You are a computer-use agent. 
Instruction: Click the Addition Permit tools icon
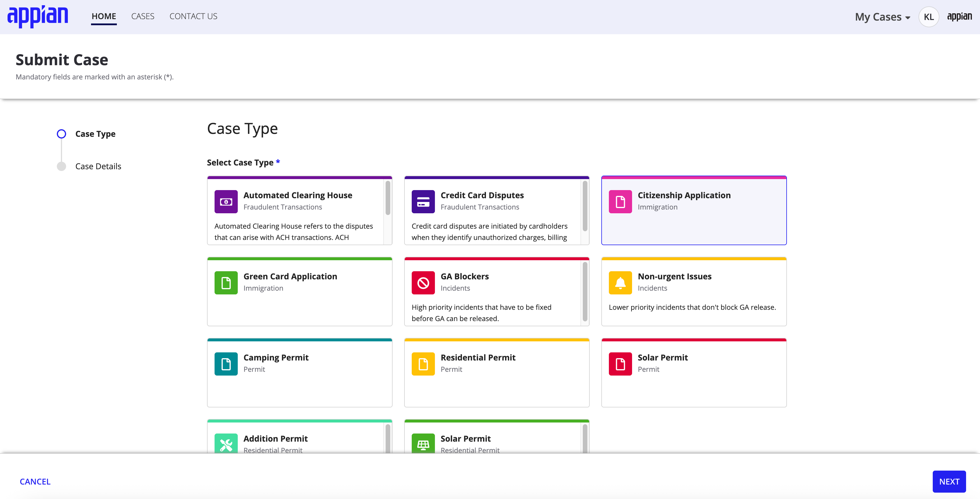click(226, 443)
